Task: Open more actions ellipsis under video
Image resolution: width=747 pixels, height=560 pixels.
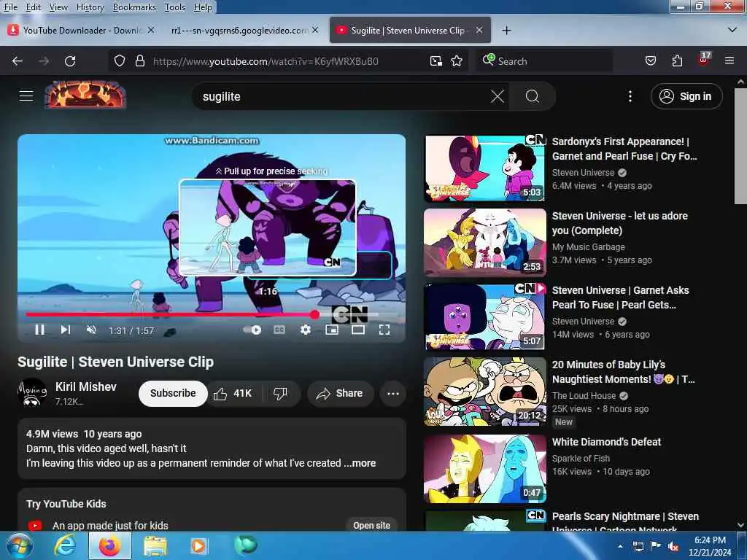Action: (x=393, y=393)
